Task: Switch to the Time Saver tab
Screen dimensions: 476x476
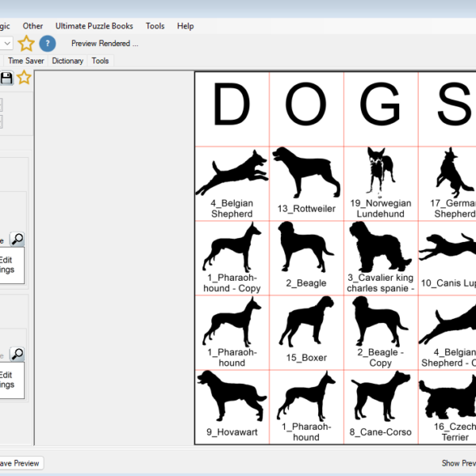Action: [x=25, y=60]
